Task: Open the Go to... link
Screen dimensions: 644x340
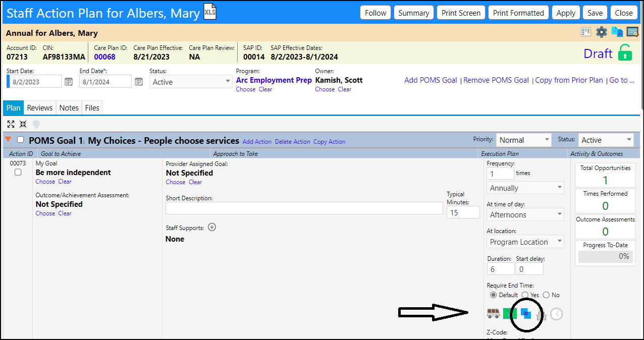Action: (x=622, y=80)
